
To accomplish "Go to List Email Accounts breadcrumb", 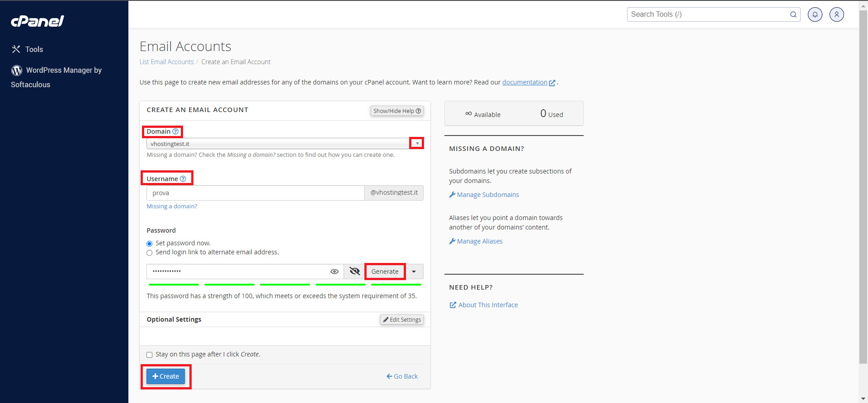I will (166, 62).
